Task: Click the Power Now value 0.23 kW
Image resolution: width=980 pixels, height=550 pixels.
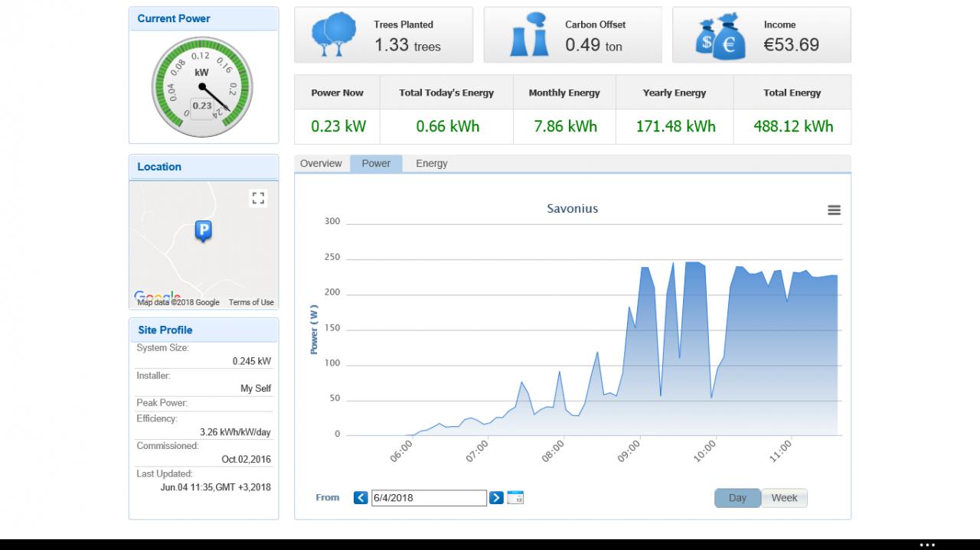Action: pyautogui.click(x=338, y=126)
